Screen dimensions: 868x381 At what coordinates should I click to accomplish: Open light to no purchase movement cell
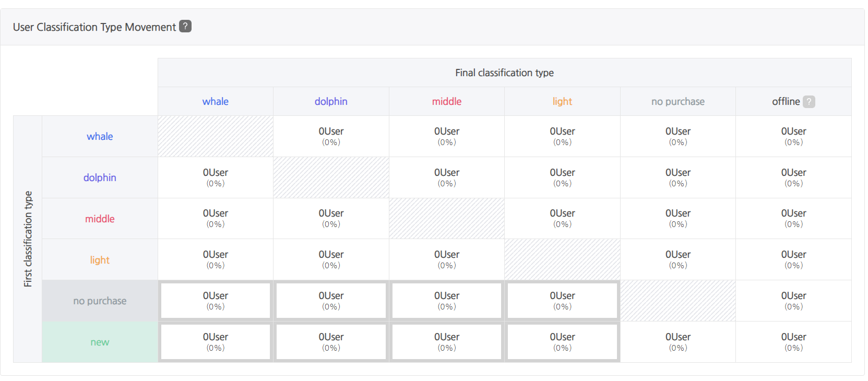[x=678, y=260]
